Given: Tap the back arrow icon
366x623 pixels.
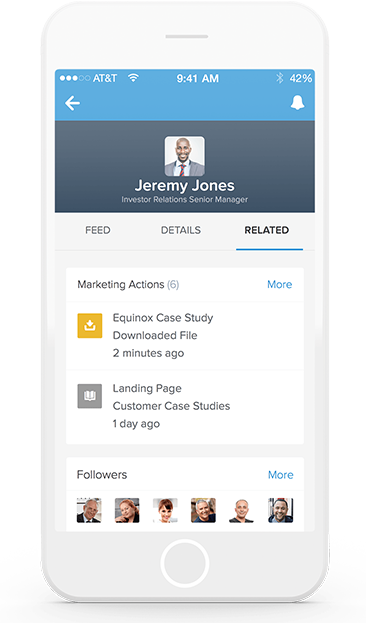Looking at the screenshot, I should [72, 103].
